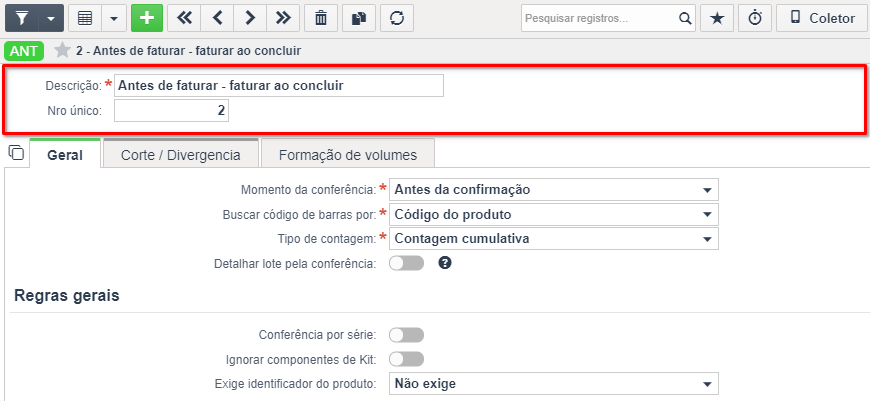Jump to last record
This screenshot has height=401, width=870.
(x=283, y=18)
